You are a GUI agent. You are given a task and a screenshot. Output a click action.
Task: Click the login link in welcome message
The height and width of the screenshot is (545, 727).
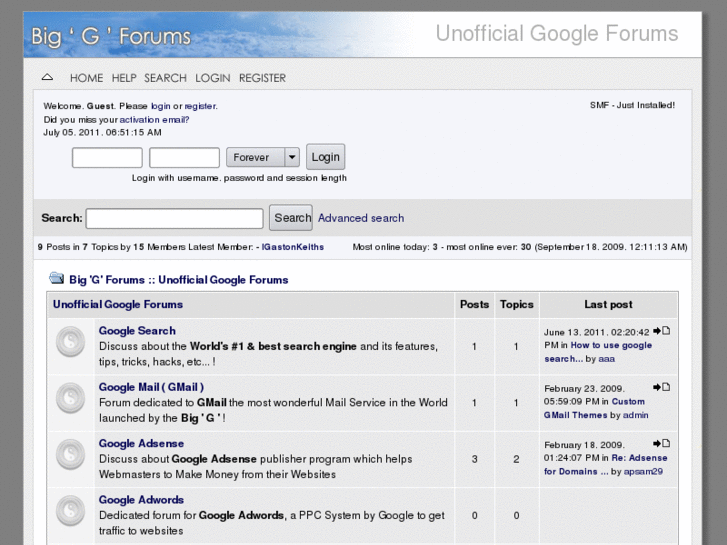pyautogui.click(x=160, y=106)
